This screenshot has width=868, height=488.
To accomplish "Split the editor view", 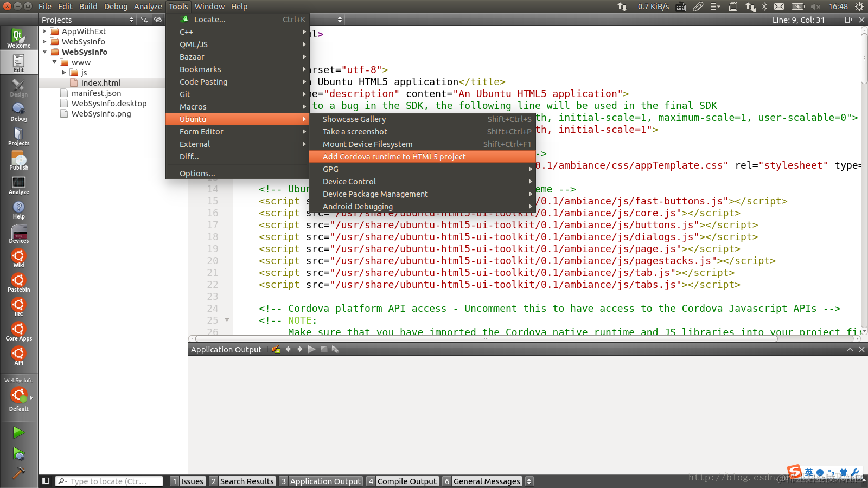I will point(848,20).
